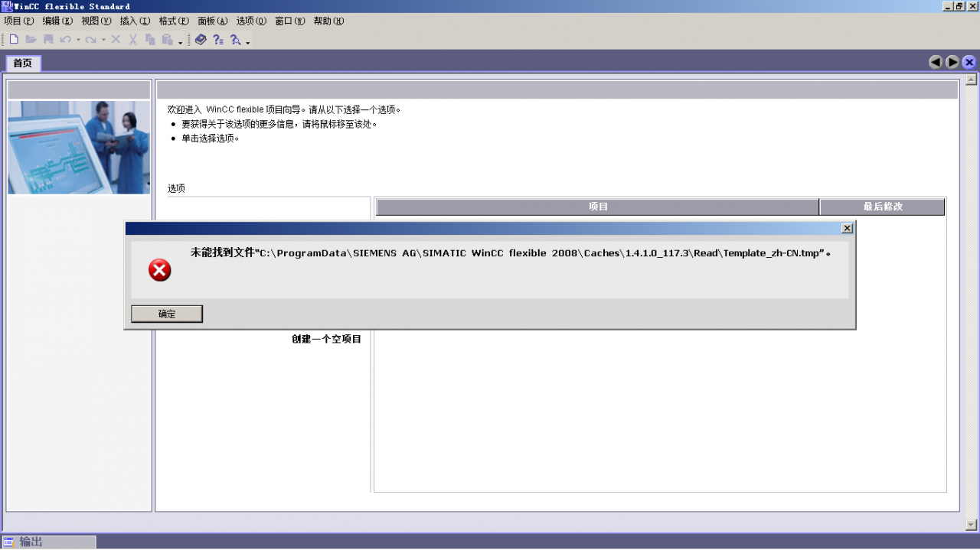The image size is (980, 550).
Task: Click the WinCC flexible wizard picture
Action: click(x=79, y=147)
